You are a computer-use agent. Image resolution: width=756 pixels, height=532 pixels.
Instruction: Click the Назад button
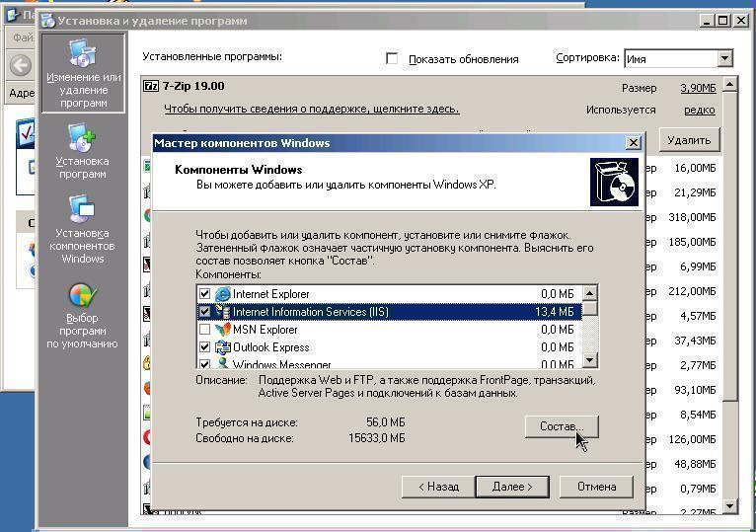pyautogui.click(x=439, y=487)
